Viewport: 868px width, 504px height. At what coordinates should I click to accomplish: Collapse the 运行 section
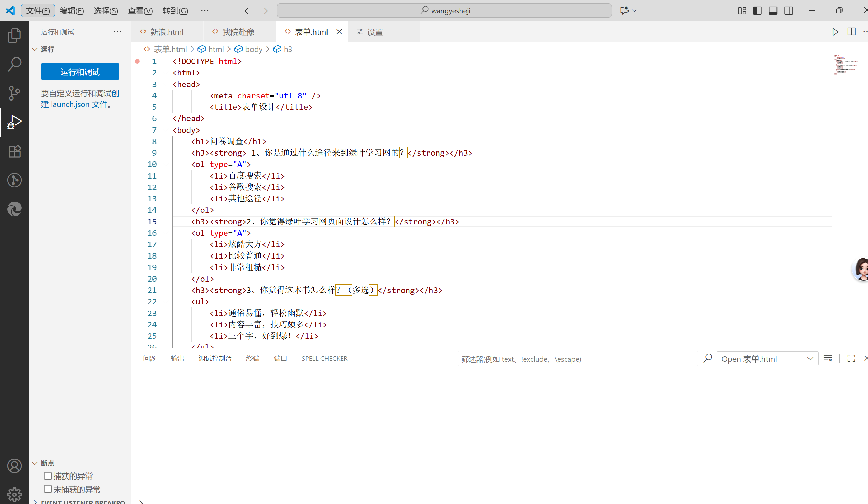35,49
